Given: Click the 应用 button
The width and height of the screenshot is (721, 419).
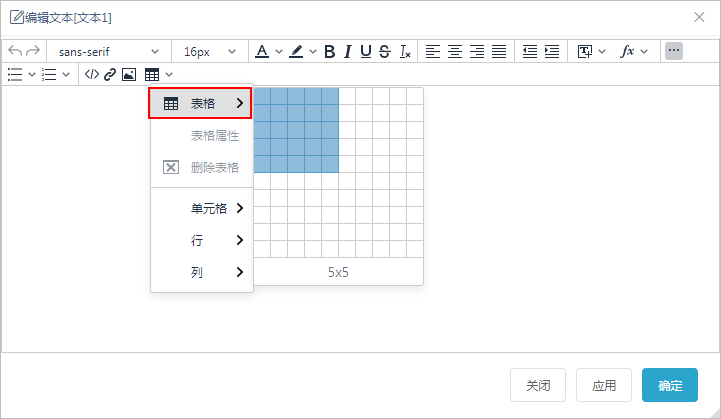Looking at the screenshot, I should coord(604,385).
